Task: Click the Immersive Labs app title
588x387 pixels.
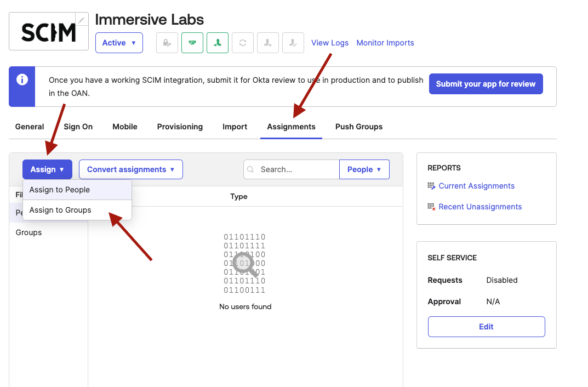Action: pos(149,20)
